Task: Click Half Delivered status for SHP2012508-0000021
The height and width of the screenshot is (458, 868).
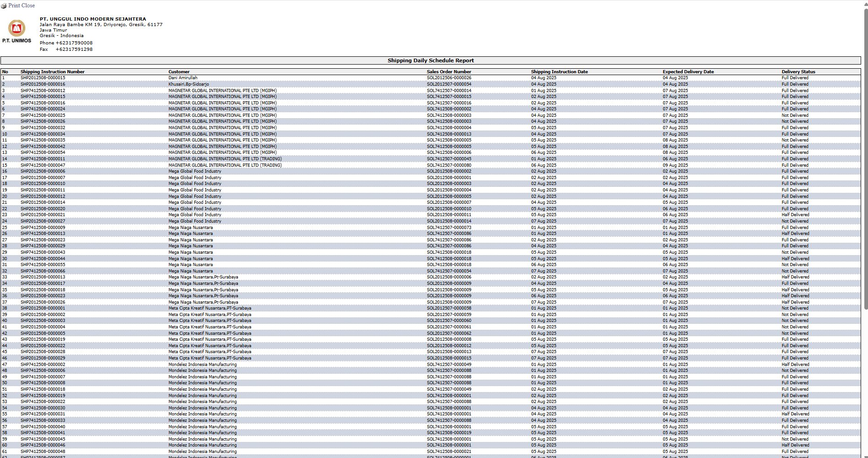Action: [x=795, y=215]
